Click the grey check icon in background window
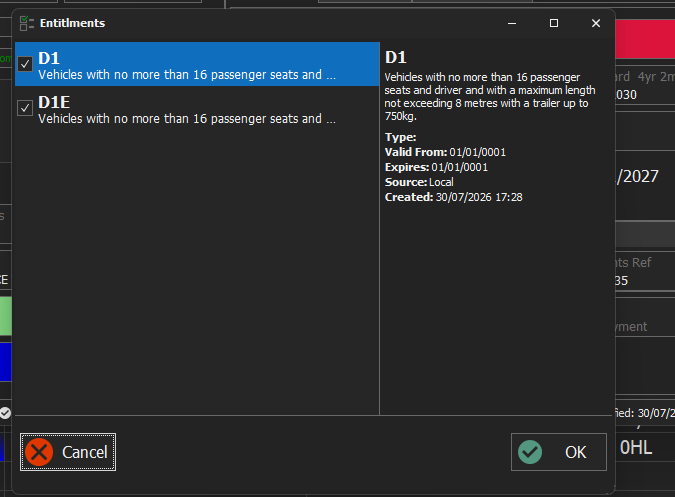Image resolution: width=675 pixels, height=497 pixels. click(x=5, y=413)
